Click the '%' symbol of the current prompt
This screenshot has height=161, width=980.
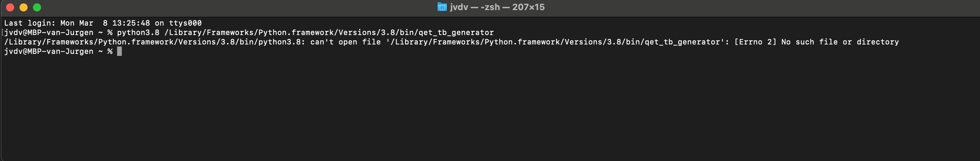coord(110,52)
